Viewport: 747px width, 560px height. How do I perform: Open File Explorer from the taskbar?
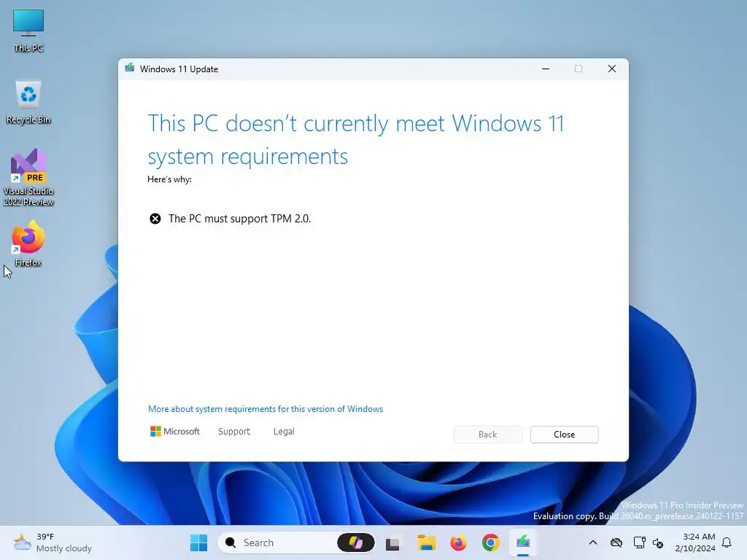tap(426, 542)
